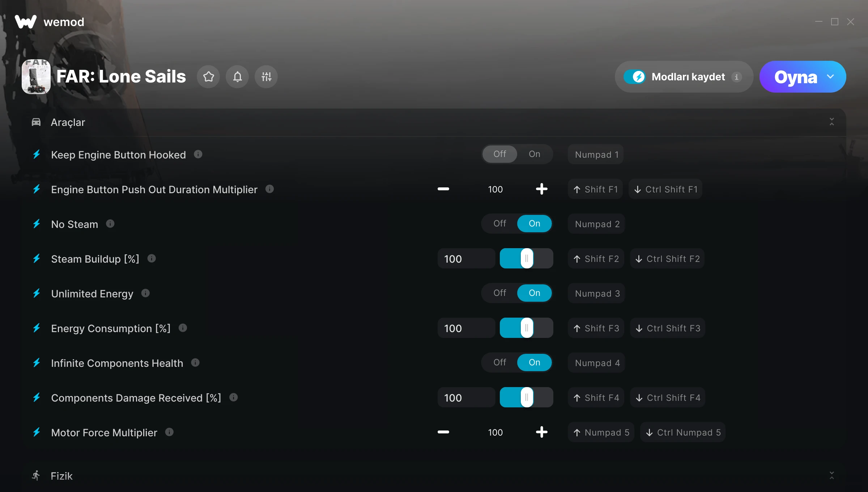Click info icon beside Modları kaydet
This screenshot has width=868, height=492.
(736, 77)
